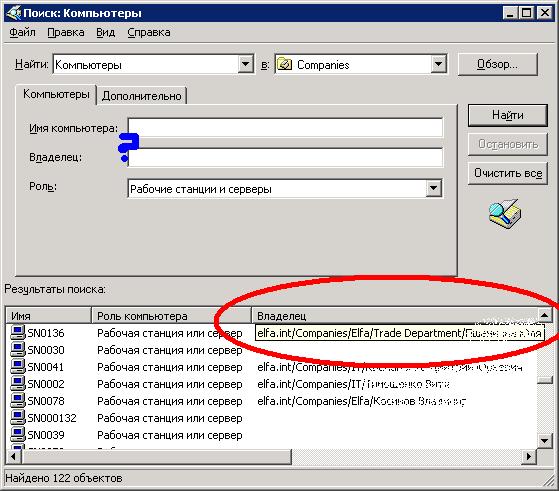The image size is (559, 491).
Task: Select the SN0041 computer icon
Action: coord(17,367)
